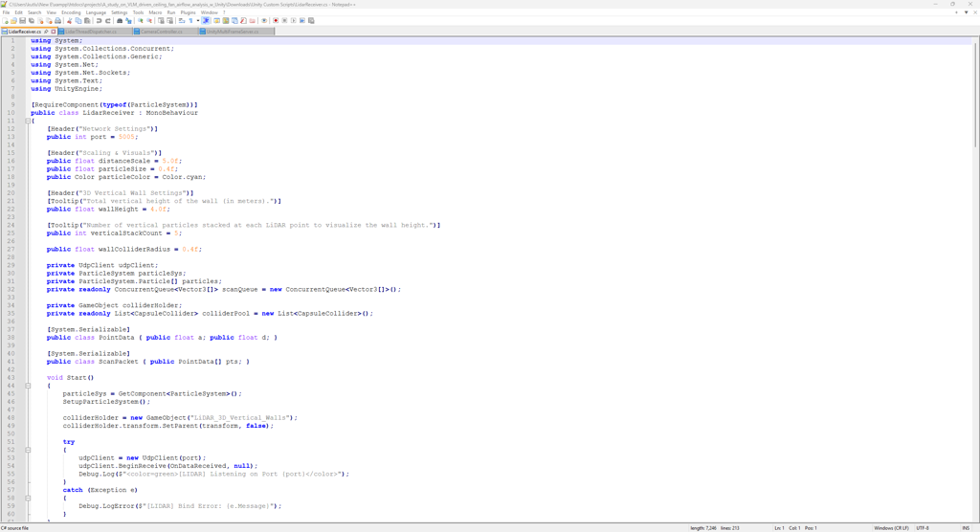Open the ? help menu

224,12
